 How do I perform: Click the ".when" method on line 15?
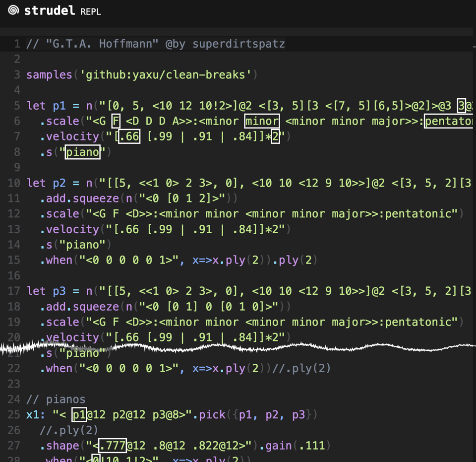pos(56,260)
